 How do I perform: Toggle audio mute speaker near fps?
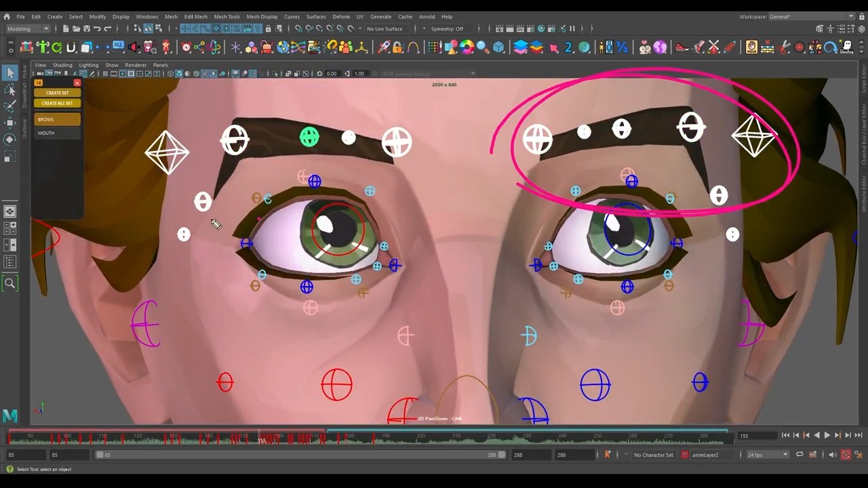tap(833, 455)
